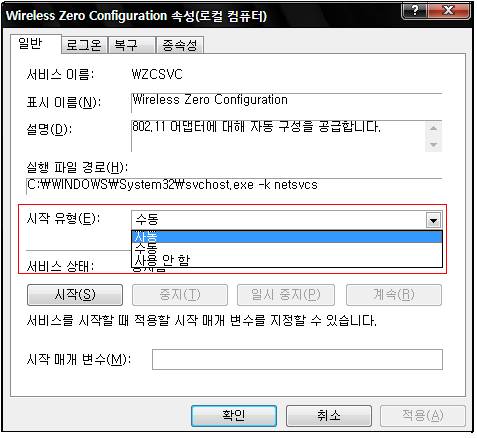Switch to the 로그온 tab
Viewport: 477px width, 438px height.
[x=84, y=45]
